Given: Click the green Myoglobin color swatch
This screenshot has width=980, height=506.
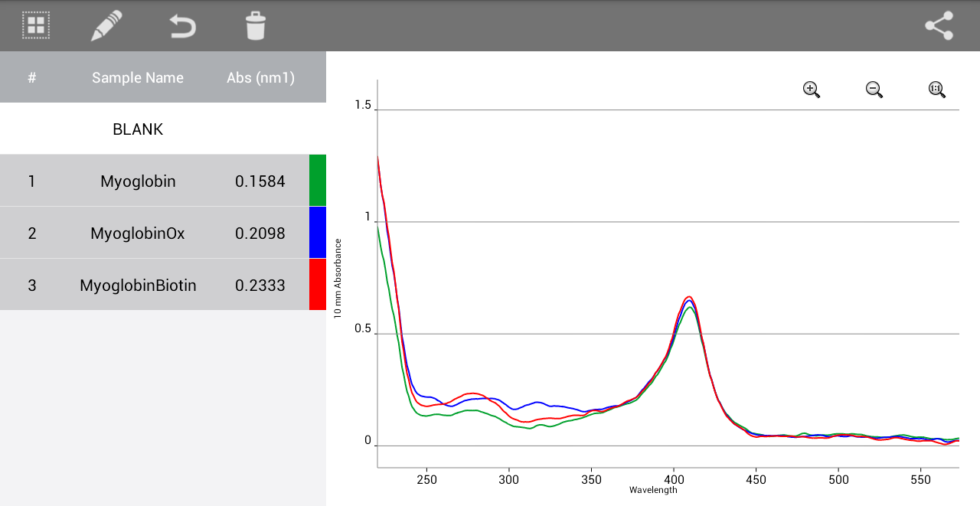Looking at the screenshot, I should pos(318,181).
